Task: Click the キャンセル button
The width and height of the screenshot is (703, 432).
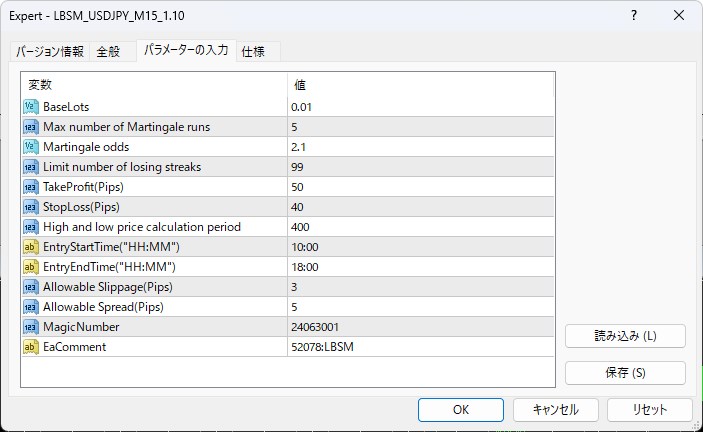Action: pyautogui.click(x=555, y=410)
